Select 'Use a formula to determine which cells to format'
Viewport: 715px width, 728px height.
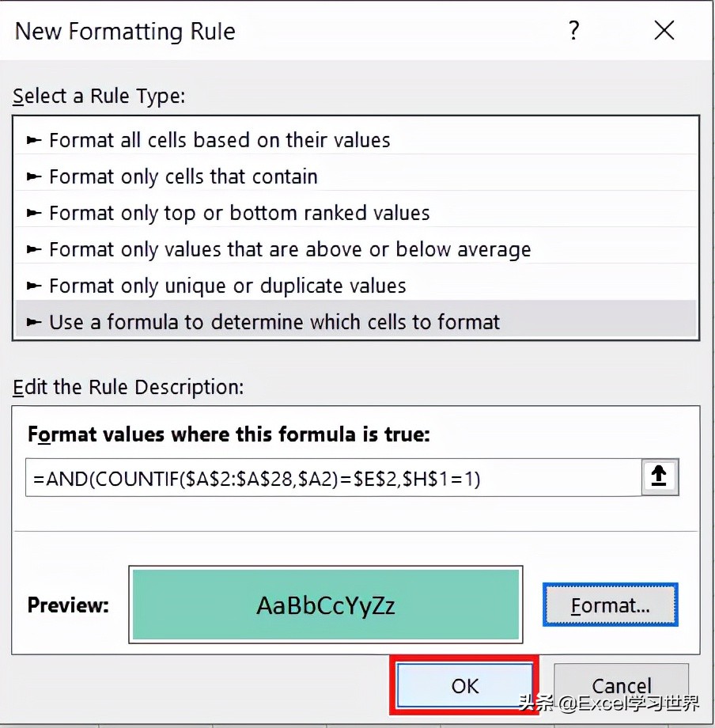point(274,322)
